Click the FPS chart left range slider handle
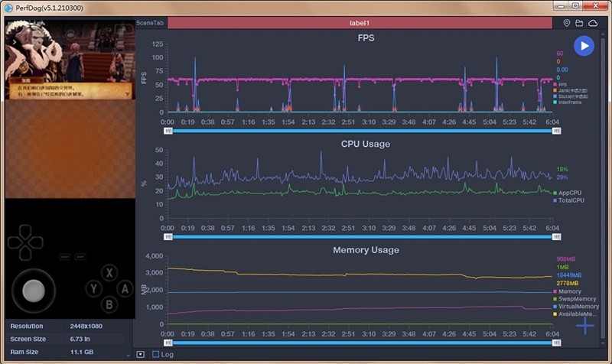Image resolution: width=612 pixels, height=364 pixels. [168, 131]
